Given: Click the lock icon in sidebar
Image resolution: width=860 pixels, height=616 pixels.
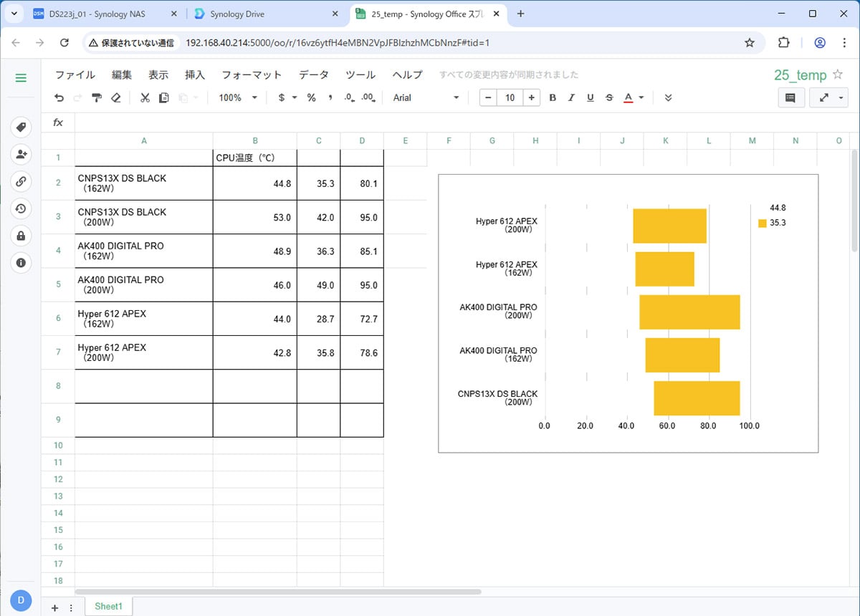Looking at the screenshot, I should (21, 236).
